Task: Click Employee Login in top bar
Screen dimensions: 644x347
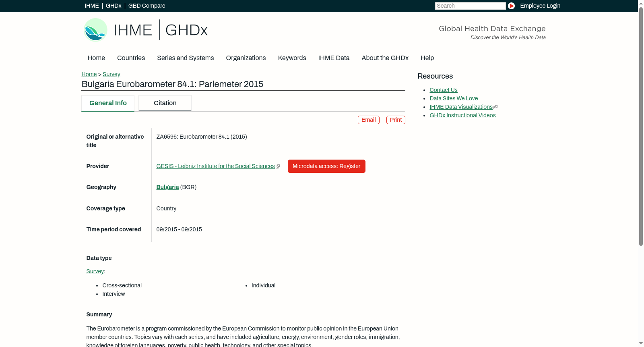Action: (540, 6)
